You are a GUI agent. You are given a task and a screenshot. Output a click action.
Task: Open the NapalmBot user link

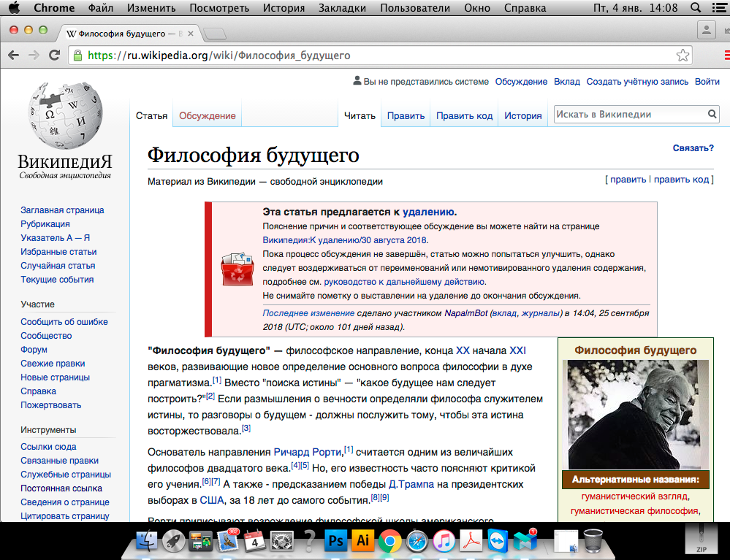click(465, 313)
